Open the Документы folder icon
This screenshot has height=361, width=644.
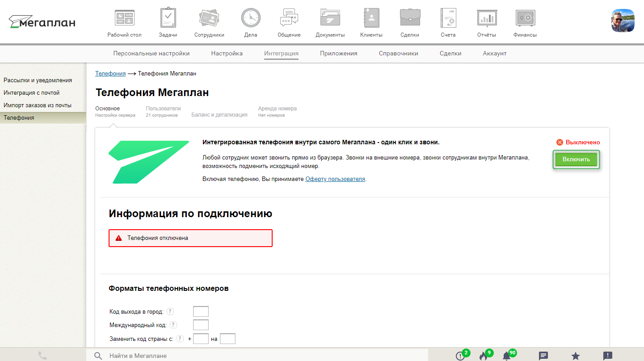pyautogui.click(x=330, y=18)
